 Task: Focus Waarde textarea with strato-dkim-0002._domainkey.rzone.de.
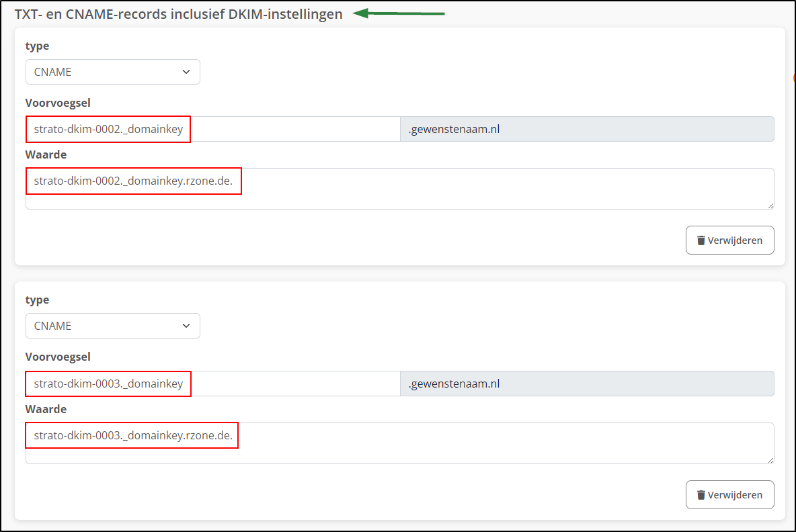click(x=399, y=189)
